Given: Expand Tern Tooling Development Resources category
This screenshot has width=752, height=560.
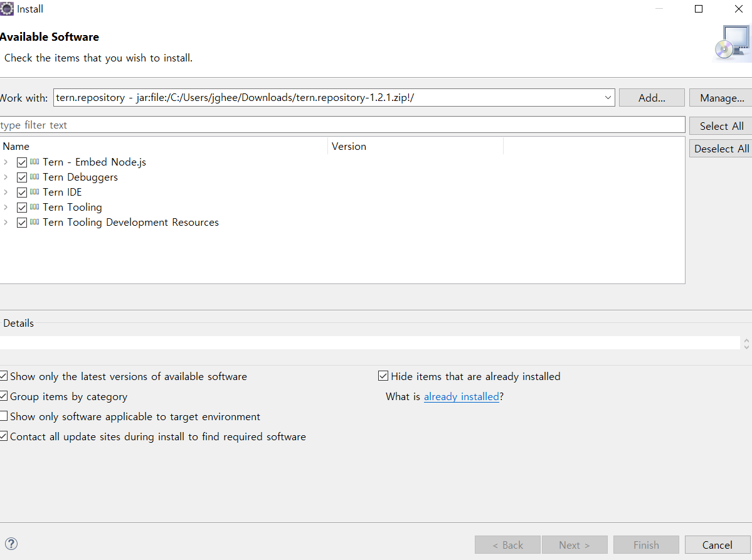Looking at the screenshot, I should point(6,223).
